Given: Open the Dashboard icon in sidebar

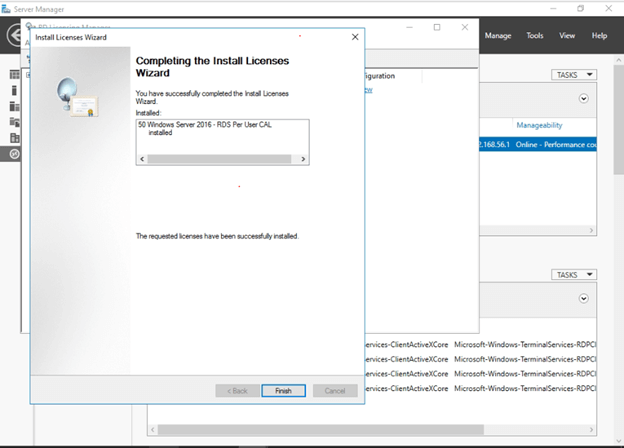Looking at the screenshot, I should (x=14, y=74).
